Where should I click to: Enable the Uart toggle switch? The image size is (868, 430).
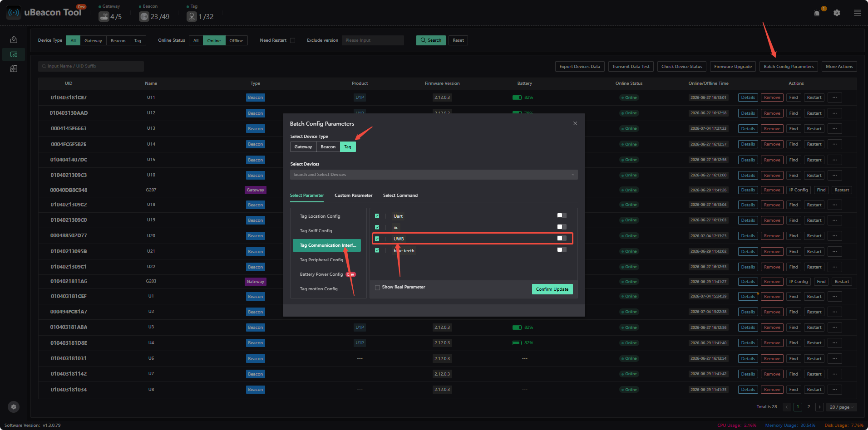click(562, 215)
